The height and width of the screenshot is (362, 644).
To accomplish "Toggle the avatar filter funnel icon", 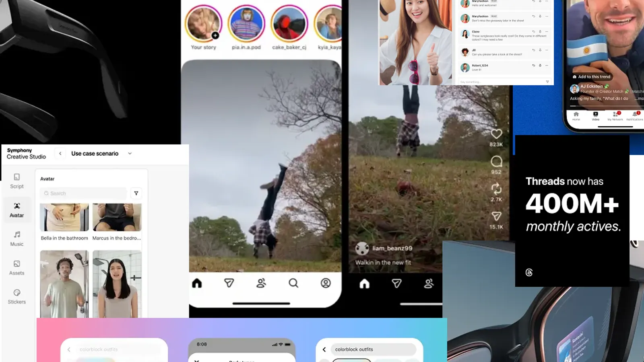I will [136, 193].
